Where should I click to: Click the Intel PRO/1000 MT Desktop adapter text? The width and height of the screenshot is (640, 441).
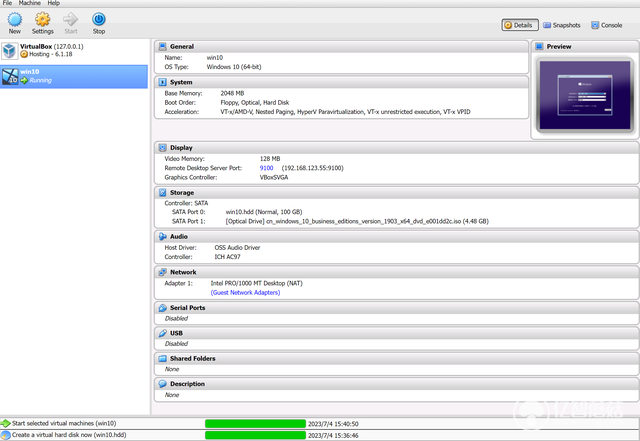256,283
